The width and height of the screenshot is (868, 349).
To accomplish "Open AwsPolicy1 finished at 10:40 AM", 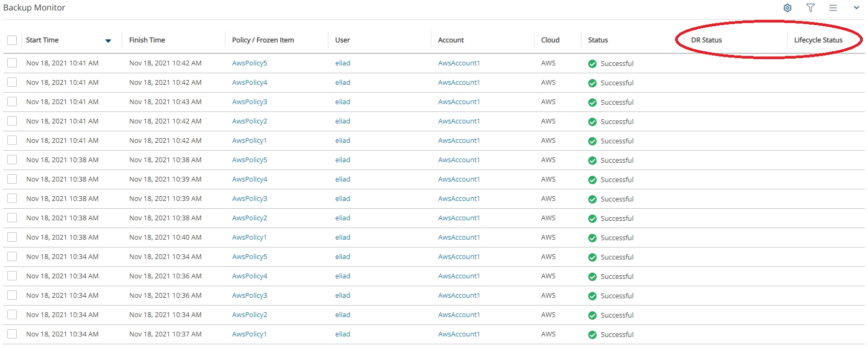I will point(249,238).
